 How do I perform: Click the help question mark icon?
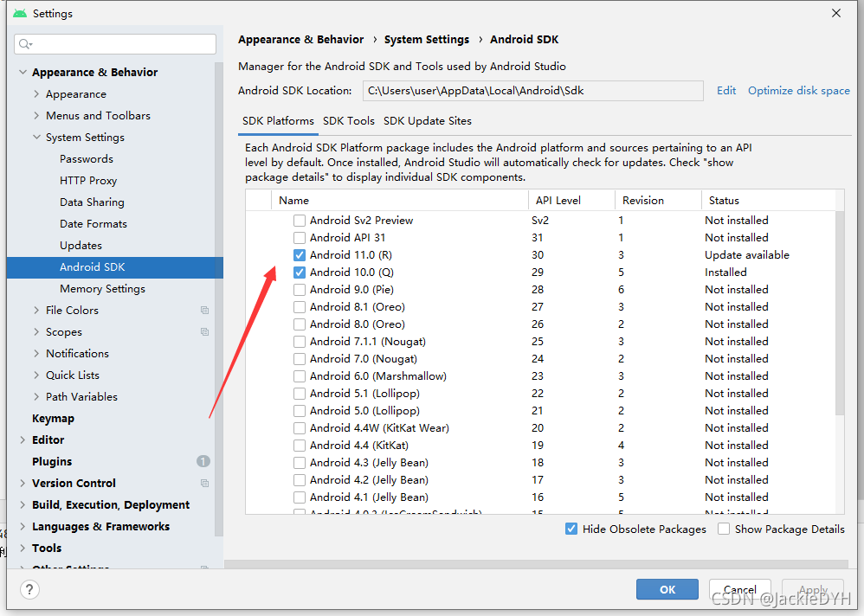(x=29, y=589)
